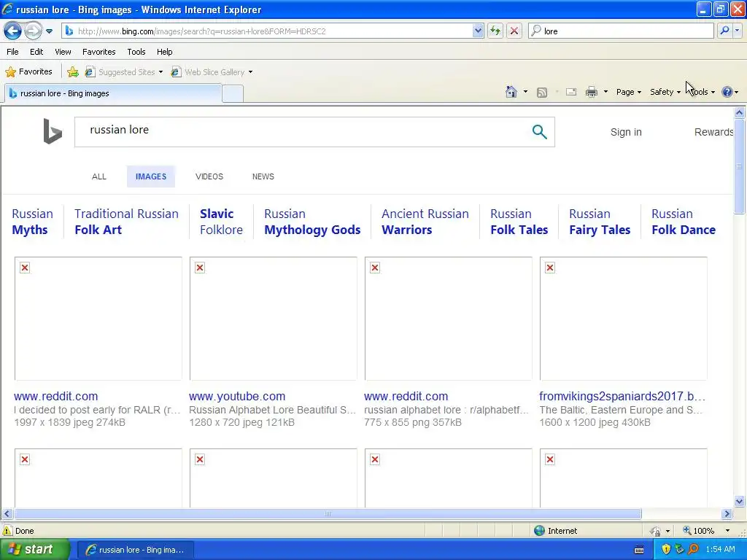Click the Refresh page icon
Image resolution: width=747 pixels, height=560 pixels.
(495, 31)
